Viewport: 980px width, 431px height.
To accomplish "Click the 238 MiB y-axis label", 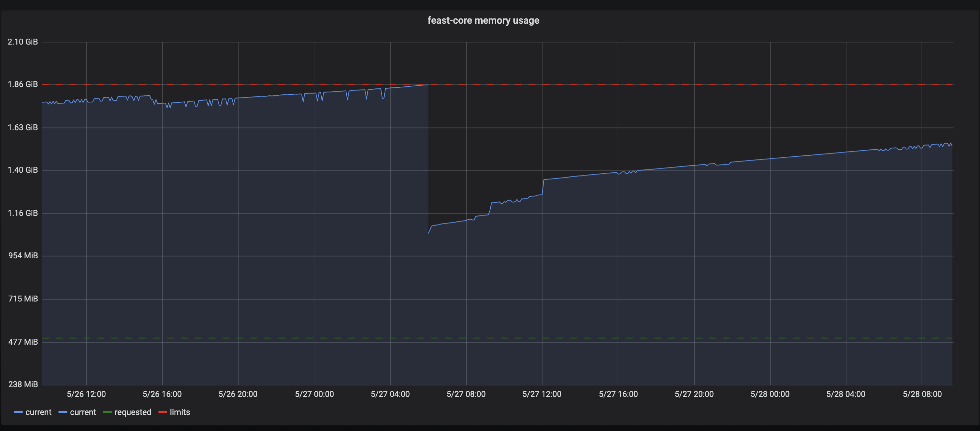I will click(x=23, y=384).
